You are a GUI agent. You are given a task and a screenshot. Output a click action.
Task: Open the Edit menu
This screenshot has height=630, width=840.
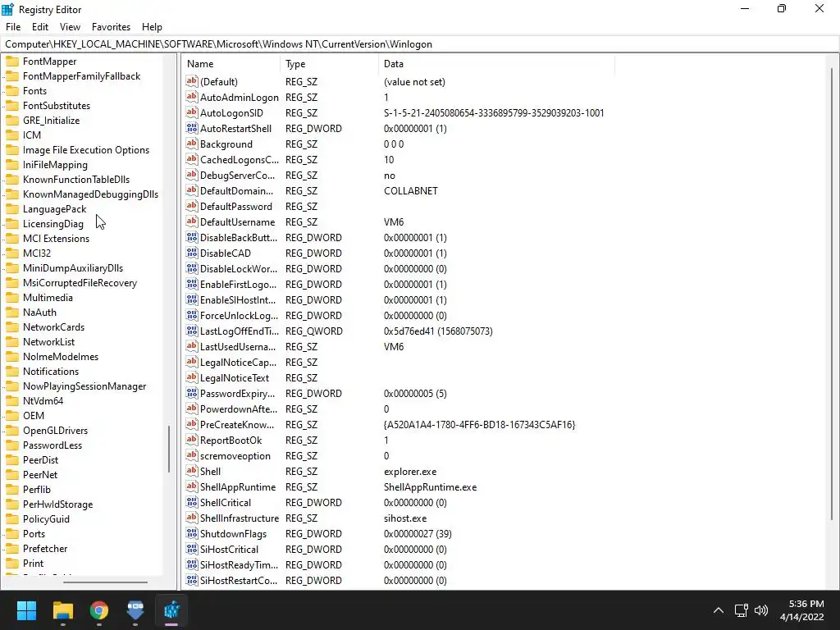pyautogui.click(x=40, y=27)
